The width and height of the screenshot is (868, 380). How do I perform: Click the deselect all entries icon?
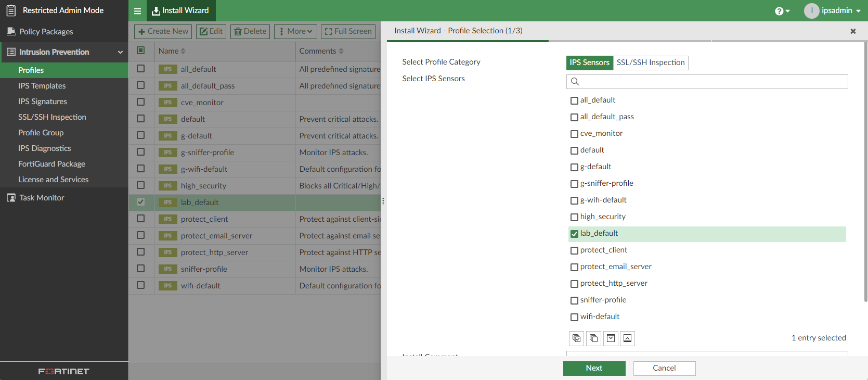pos(593,338)
